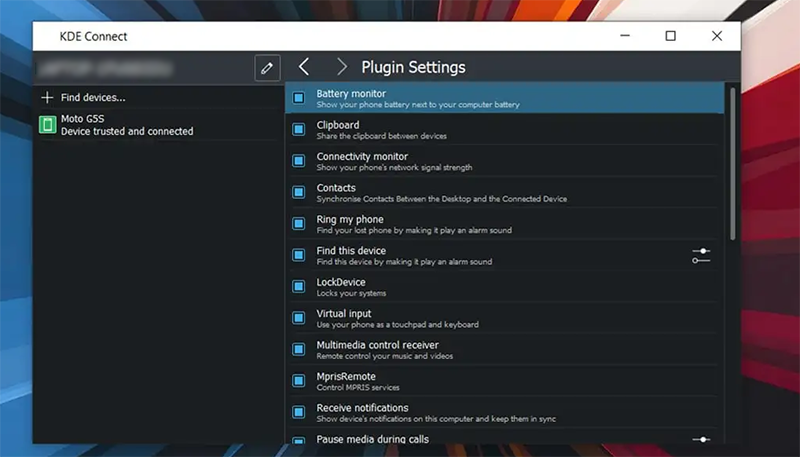The image size is (800, 457).
Task: Click the Clipboard plugin title
Action: (338, 125)
